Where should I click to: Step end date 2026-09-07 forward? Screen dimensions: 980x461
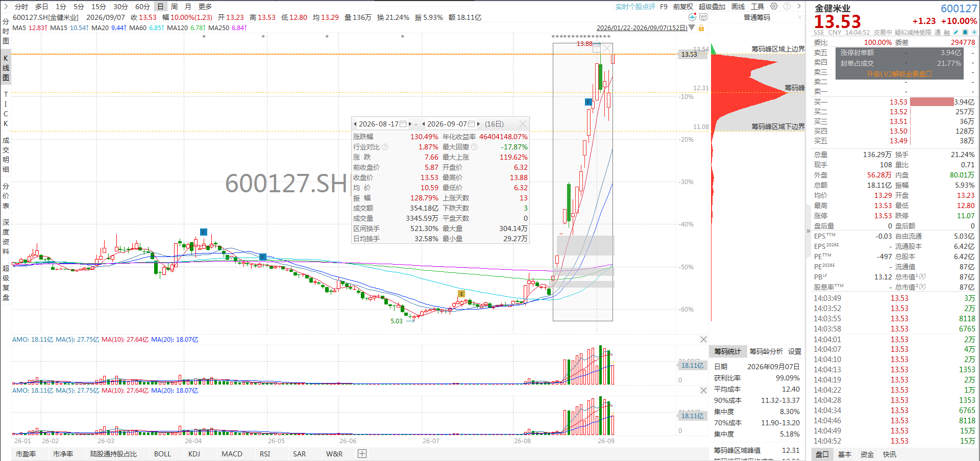pos(478,124)
